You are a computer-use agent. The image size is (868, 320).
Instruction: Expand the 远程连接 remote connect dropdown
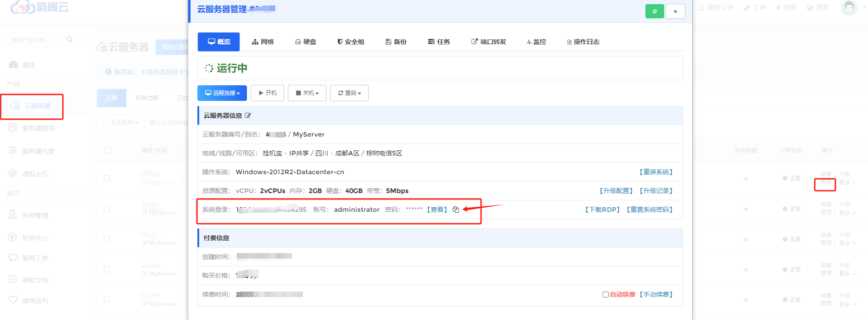222,93
